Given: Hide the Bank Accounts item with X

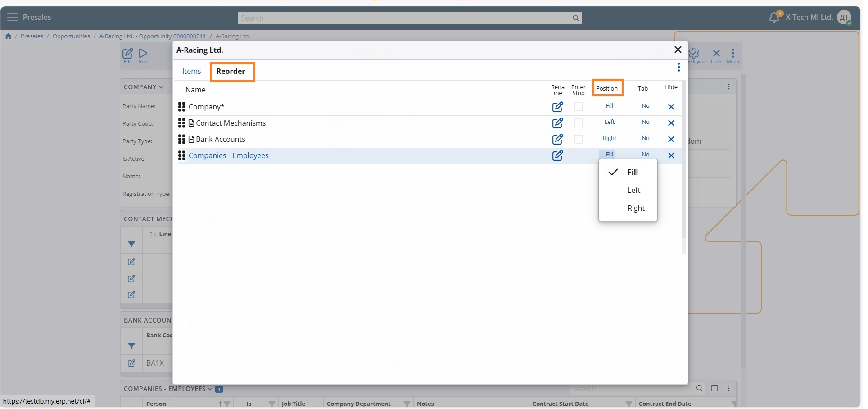Looking at the screenshot, I should pos(671,139).
